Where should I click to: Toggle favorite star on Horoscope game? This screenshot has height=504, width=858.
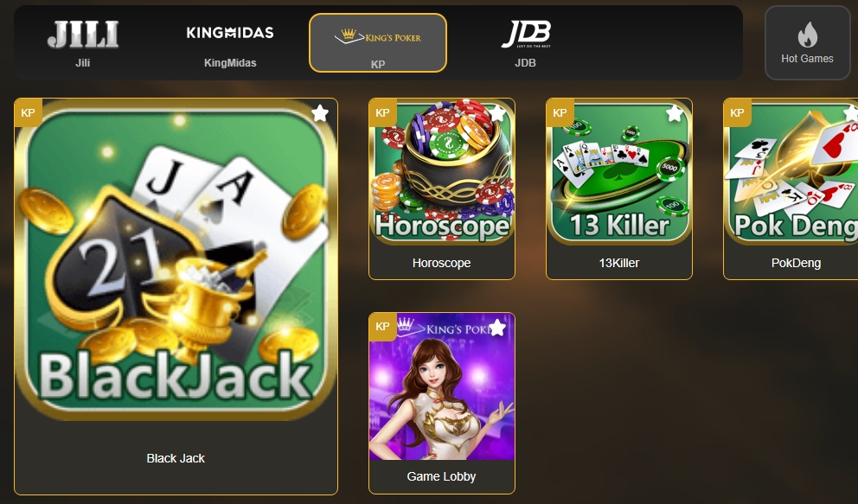tap(497, 113)
